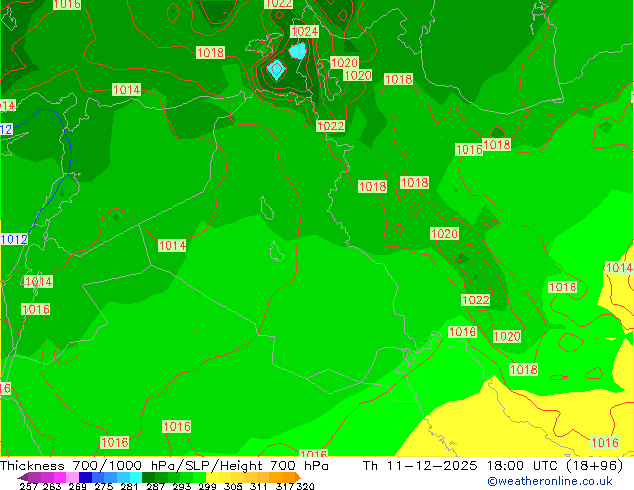Click the cyan legend swatch
634x490 pixels.
coord(136,477)
